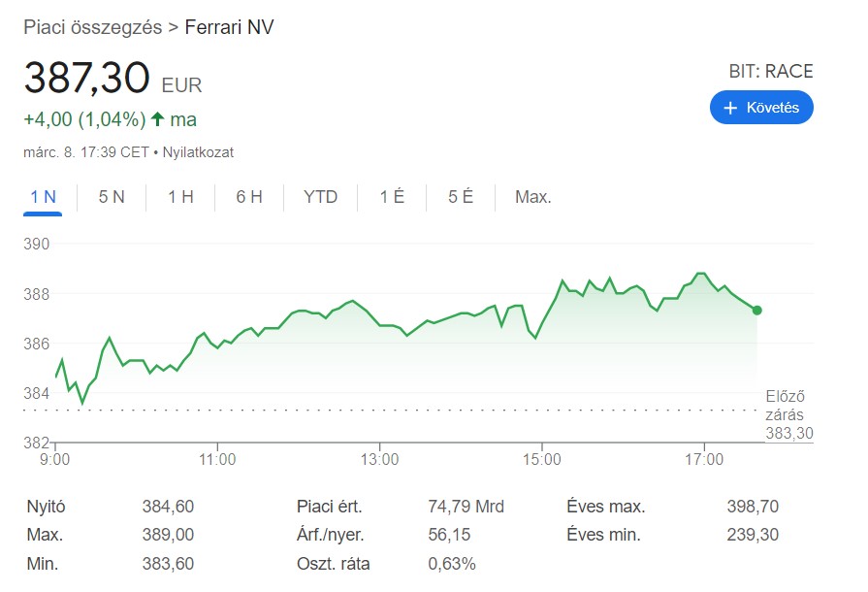Switch to the 5 N tab
Viewport: 868px width, 592px height.
click(x=112, y=197)
